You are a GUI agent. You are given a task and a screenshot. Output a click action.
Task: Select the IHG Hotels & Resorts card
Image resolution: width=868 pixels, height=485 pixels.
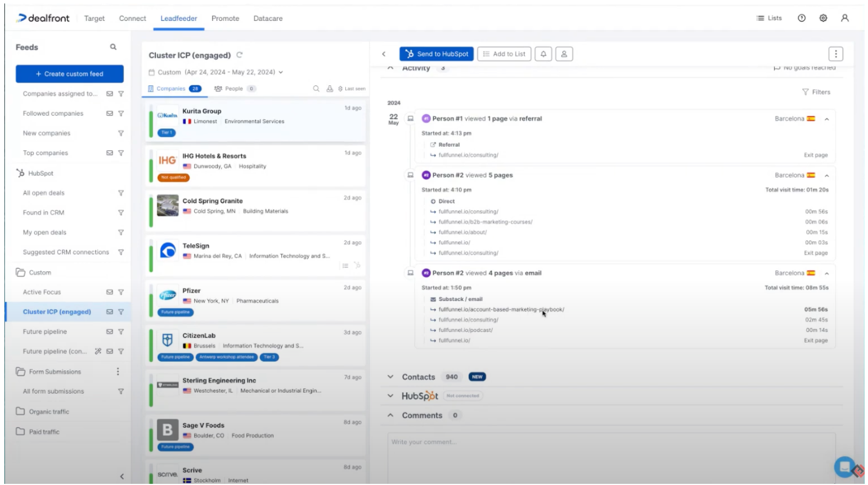point(255,166)
